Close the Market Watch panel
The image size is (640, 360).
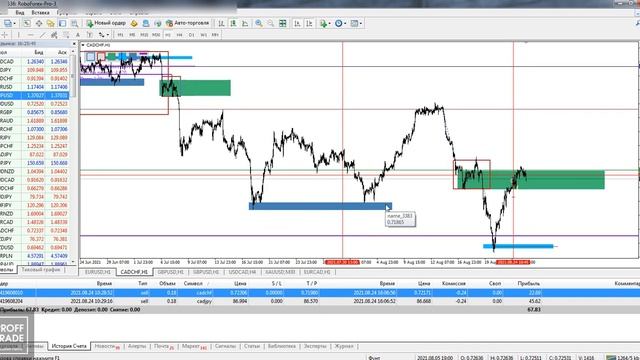pyautogui.click(x=74, y=44)
